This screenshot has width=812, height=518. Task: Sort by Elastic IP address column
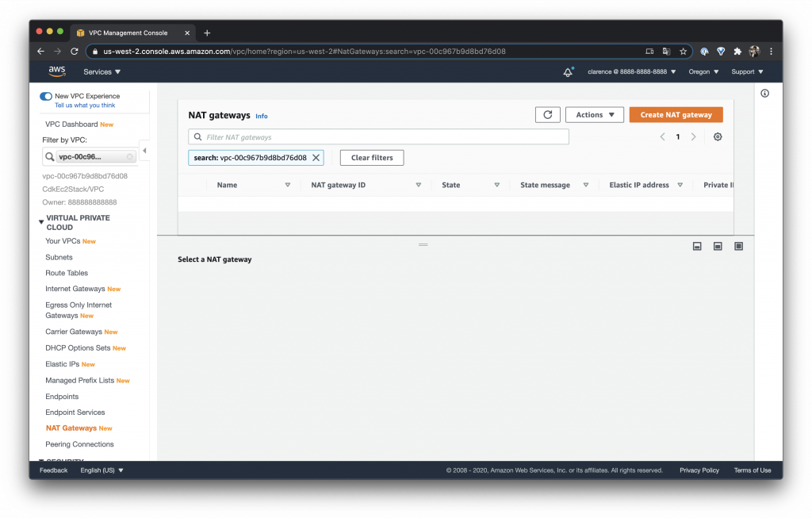[x=680, y=185]
